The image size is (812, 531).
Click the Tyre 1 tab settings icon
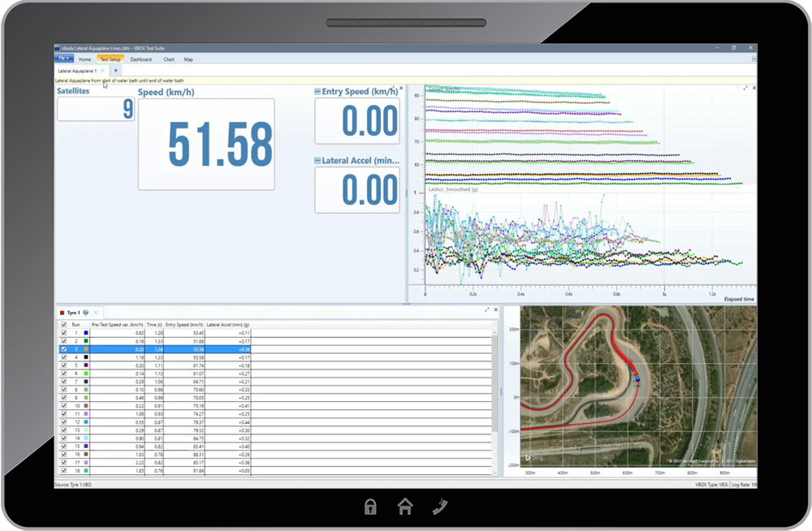point(85,313)
